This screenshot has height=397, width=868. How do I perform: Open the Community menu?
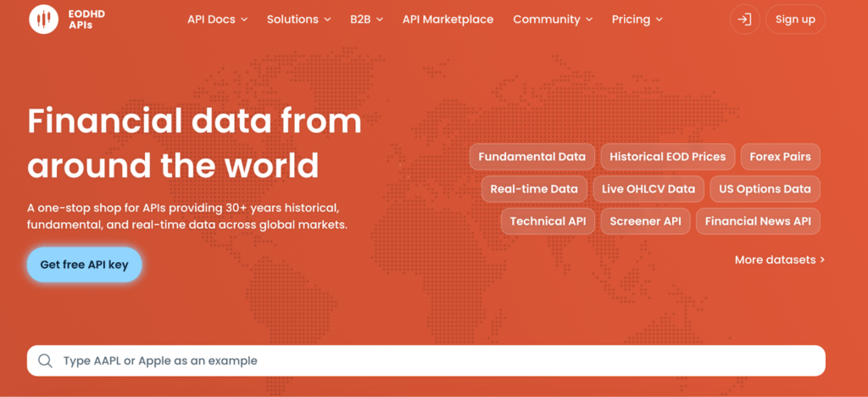pyautogui.click(x=553, y=20)
